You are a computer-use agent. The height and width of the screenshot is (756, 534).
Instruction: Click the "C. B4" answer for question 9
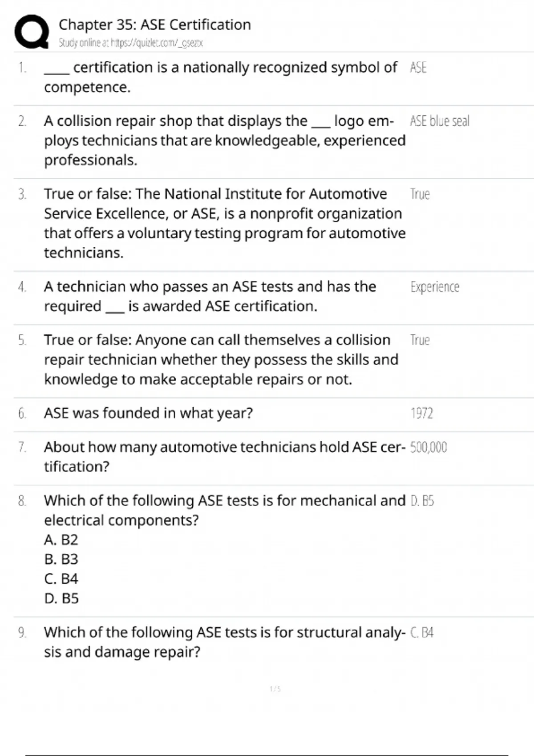[421, 632]
